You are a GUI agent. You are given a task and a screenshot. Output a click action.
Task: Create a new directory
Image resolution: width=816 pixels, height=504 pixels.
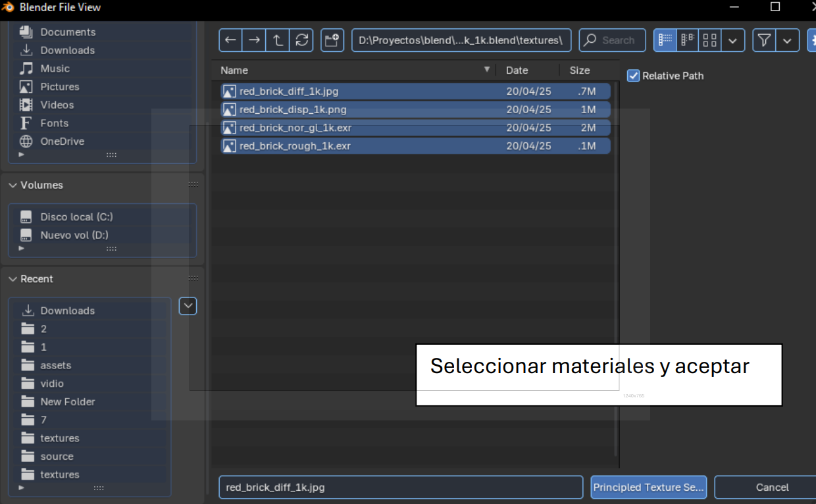click(x=332, y=40)
